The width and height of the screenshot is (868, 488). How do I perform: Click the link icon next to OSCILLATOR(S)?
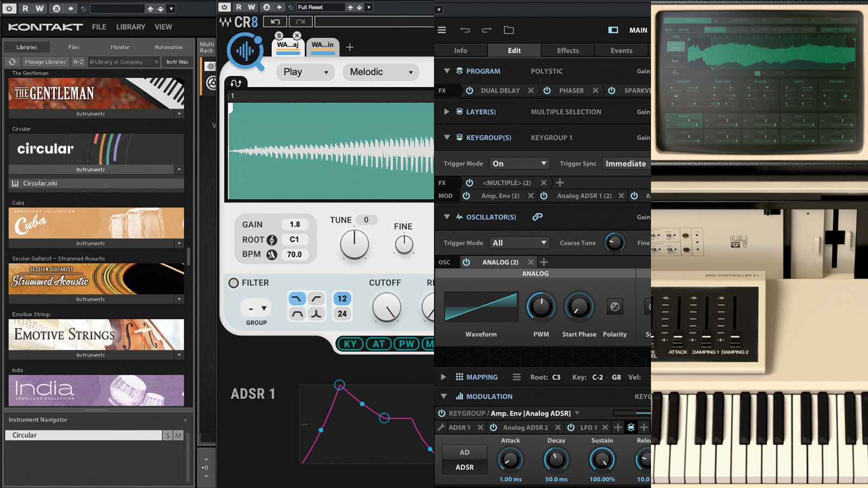pyautogui.click(x=538, y=216)
